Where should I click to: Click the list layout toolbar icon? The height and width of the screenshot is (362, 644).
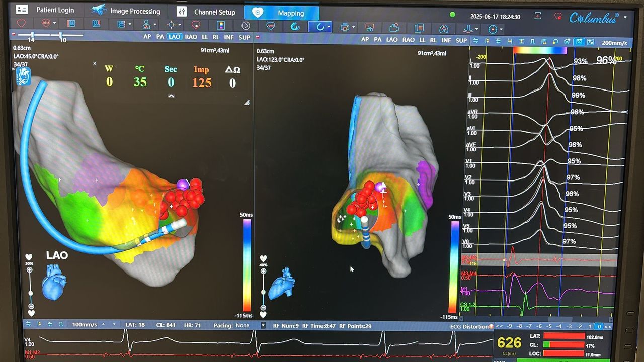click(121, 24)
